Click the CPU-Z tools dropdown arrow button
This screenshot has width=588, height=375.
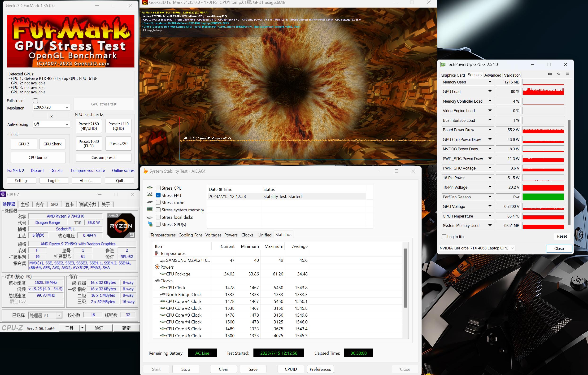[x=82, y=328]
